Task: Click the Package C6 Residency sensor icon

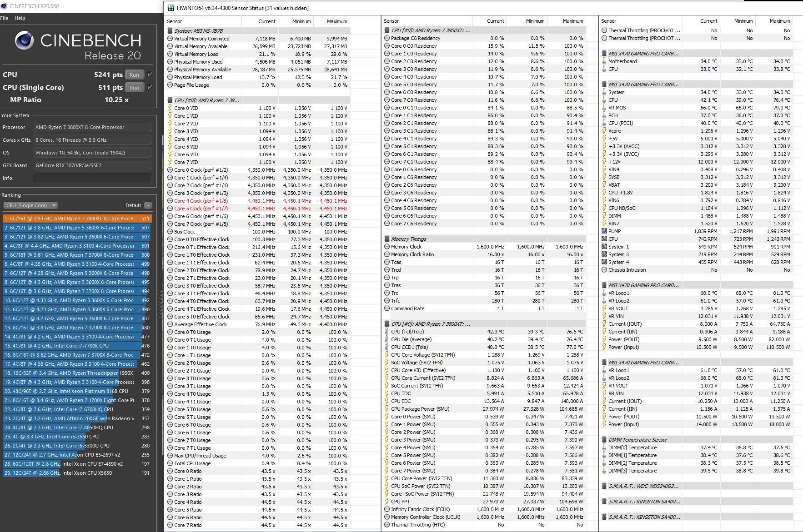Action: click(387, 38)
